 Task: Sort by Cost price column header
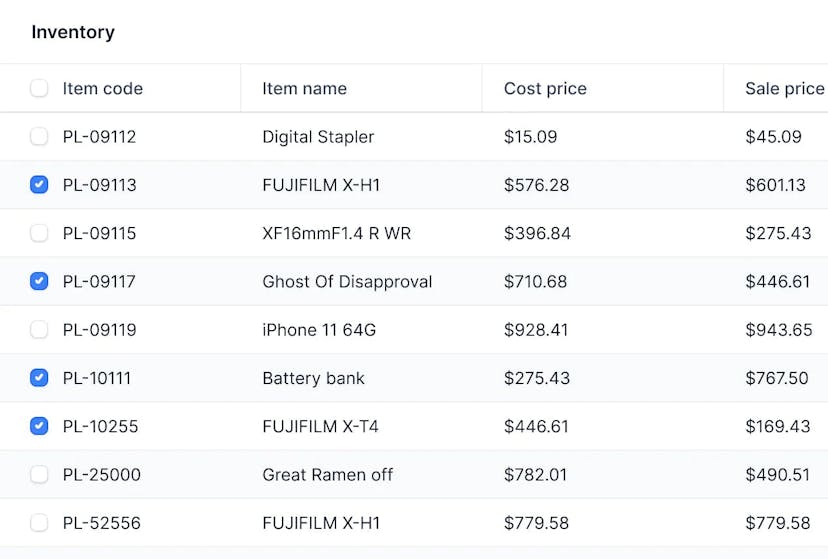coord(545,88)
